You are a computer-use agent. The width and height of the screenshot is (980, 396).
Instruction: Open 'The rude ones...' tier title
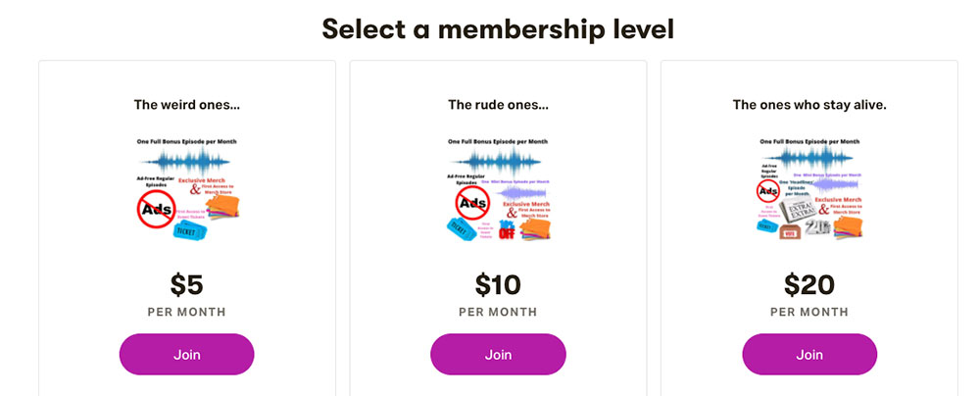click(x=498, y=105)
